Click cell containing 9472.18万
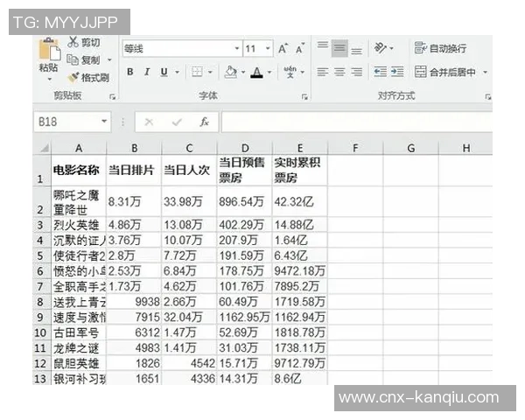Viewport: 525px width, 420px height. pos(300,270)
